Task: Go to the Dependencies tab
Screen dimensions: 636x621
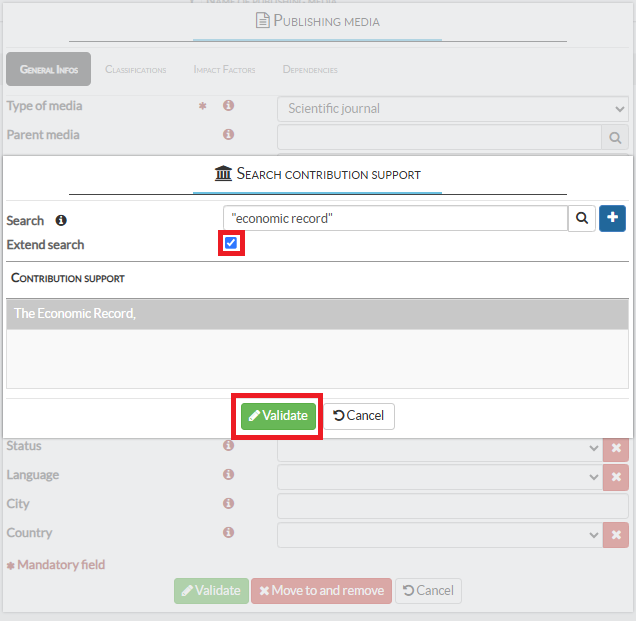Action: [310, 70]
